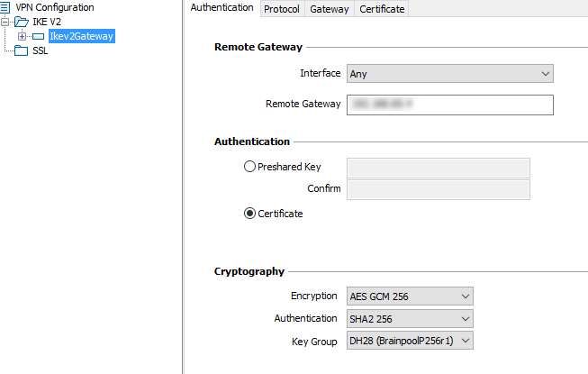The image size is (588, 374).
Task: Expand the Ikev2Gateway tree node
Action: click(22, 36)
